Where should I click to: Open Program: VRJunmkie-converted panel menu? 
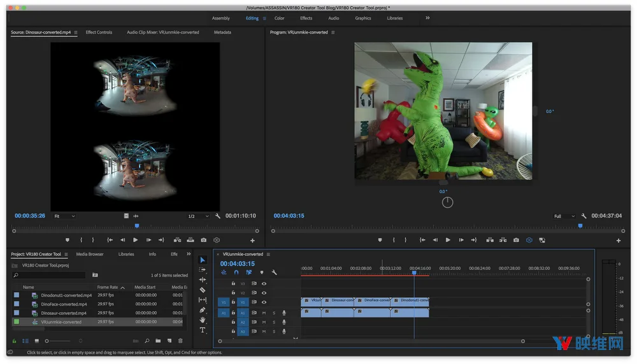tap(333, 32)
